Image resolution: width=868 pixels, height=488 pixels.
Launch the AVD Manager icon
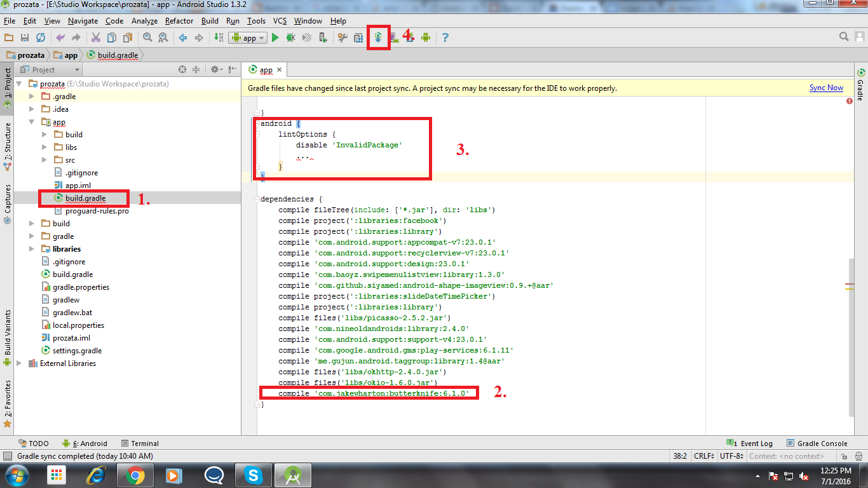(x=395, y=37)
